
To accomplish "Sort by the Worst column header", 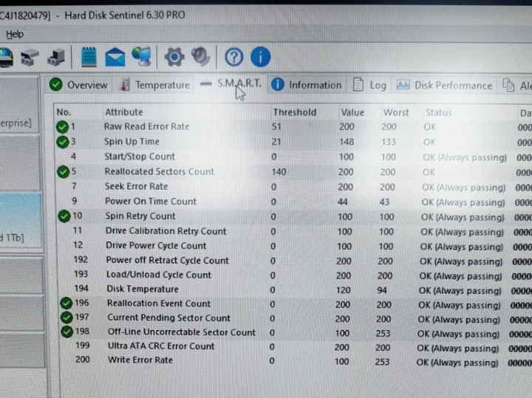I will (396, 112).
